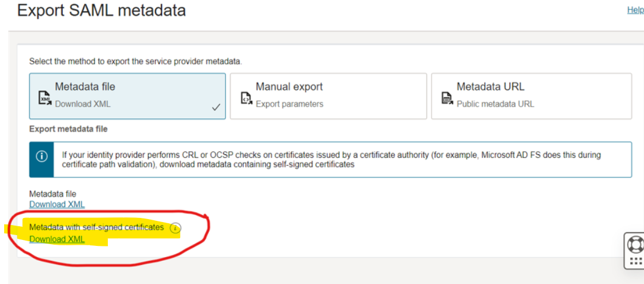Click the Export parameters subtitle text
The image size is (644, 284).
(289, 104)
